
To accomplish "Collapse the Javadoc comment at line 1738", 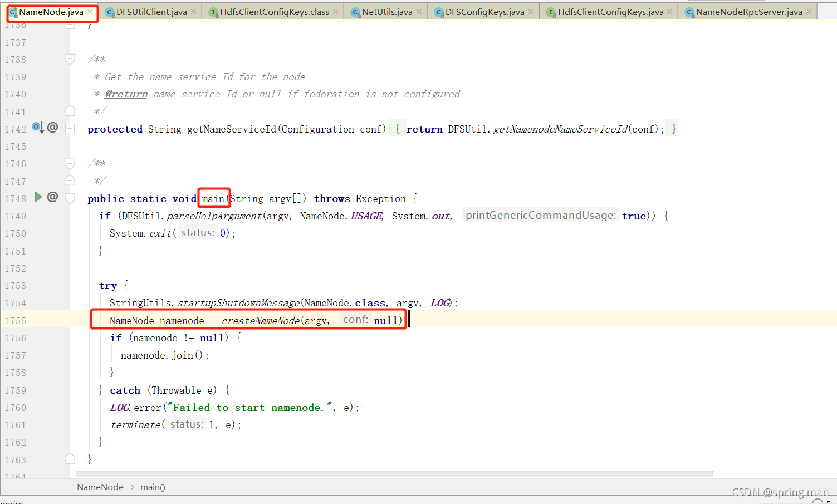I will coord(70,59).
